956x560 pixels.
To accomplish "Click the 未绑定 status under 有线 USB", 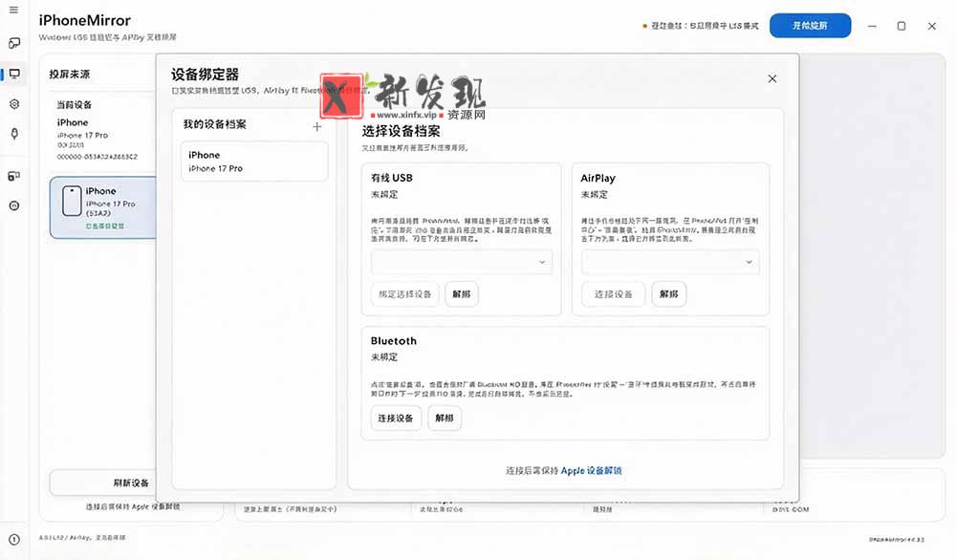I will point(384,194).
